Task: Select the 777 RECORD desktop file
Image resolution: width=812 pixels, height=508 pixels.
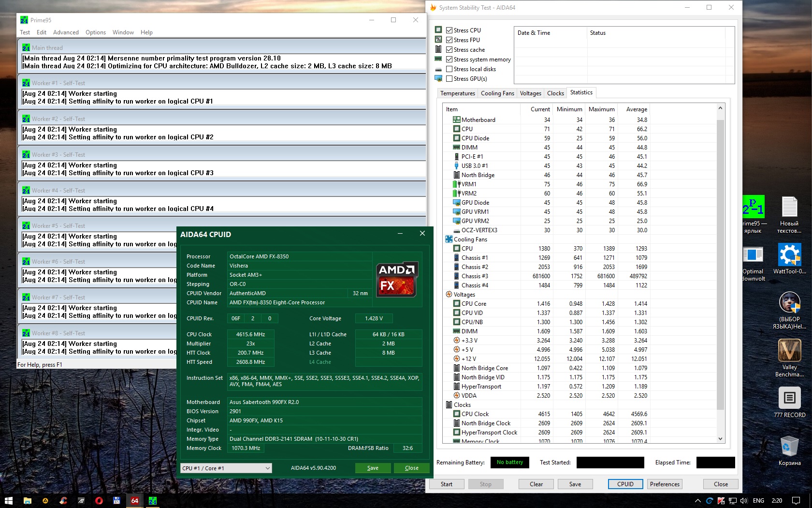Action: click(x=790, y=403)
